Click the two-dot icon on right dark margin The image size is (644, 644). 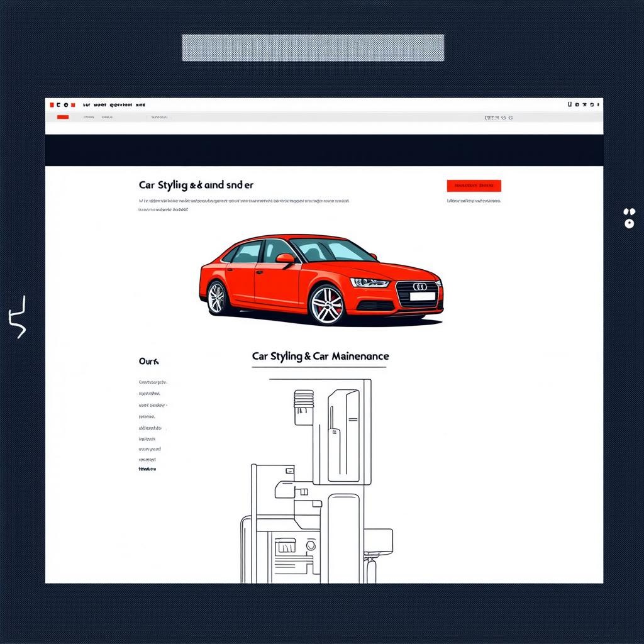click(628, 218)
